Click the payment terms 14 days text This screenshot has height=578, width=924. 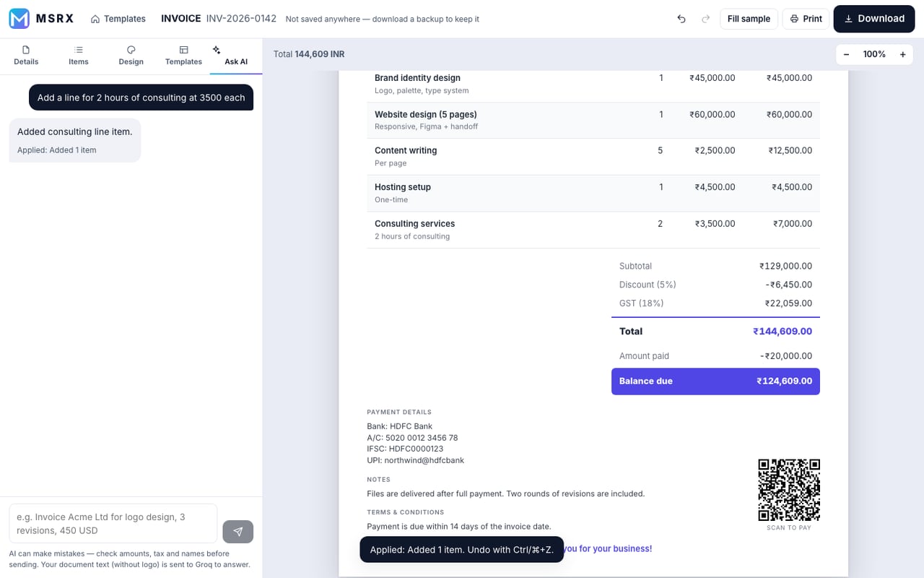pyautogui.click(x=459, y=527)
